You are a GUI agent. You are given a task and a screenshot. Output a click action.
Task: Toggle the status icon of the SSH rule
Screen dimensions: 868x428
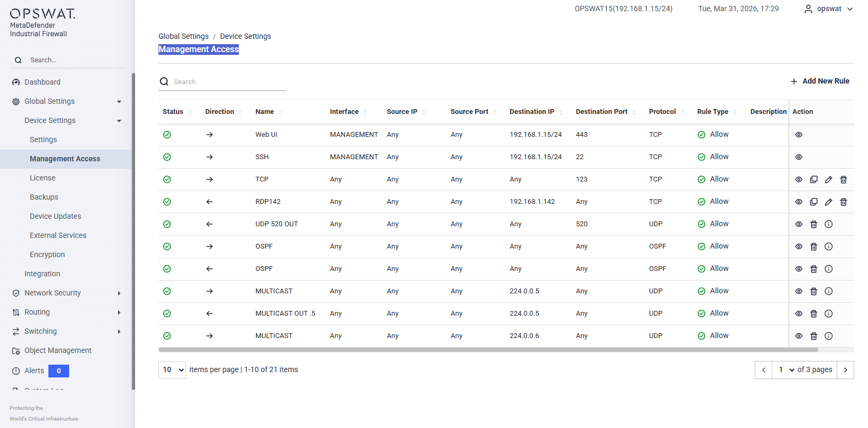[x=167, y=157]
